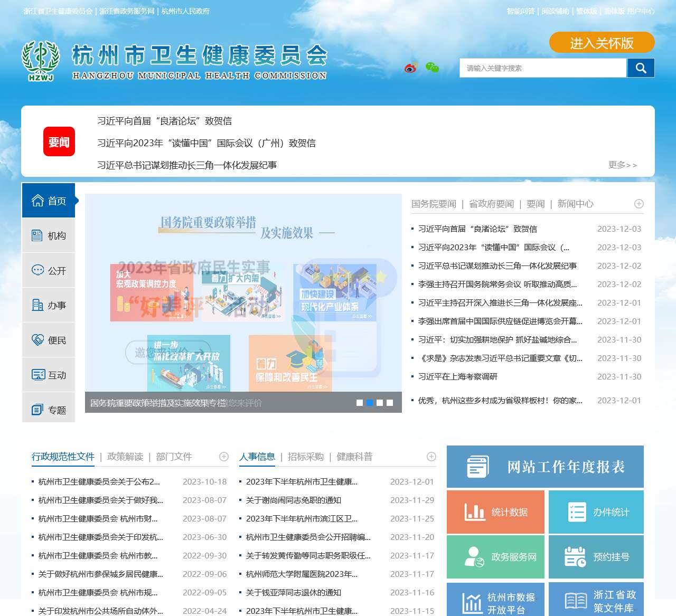
Task: Click the keyword search input field
Action: pos(543,68)
